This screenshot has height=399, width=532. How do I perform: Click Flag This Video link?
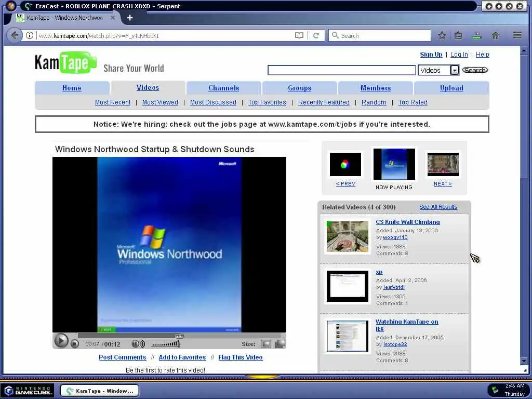240,357
